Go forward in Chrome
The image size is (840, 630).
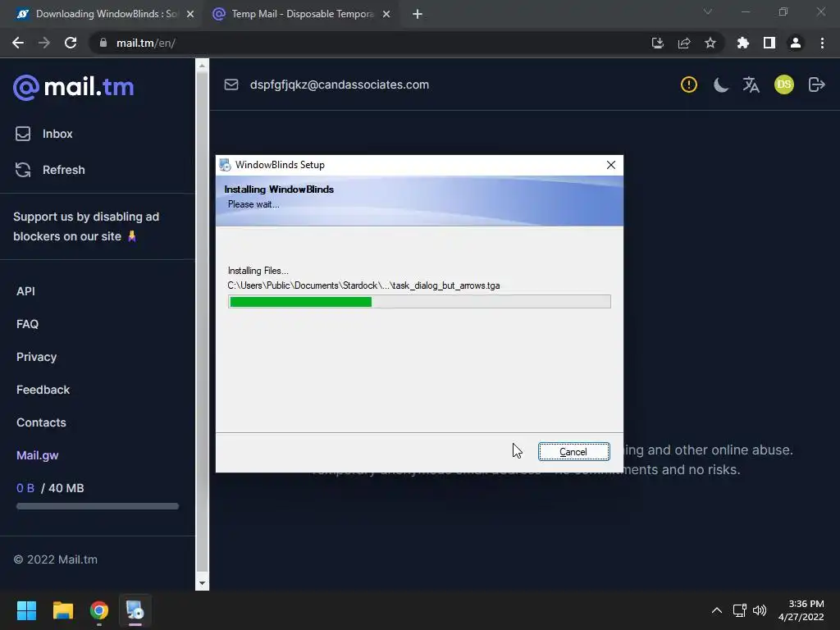pyautogui.click(x=44, y=43)
